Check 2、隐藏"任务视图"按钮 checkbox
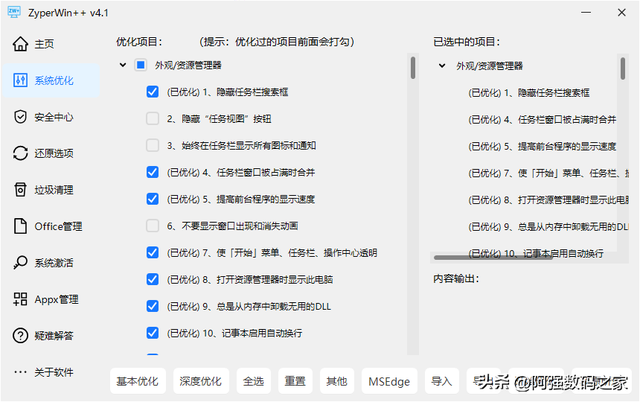Viewport: 640px width, 402px height. click(x=153, y=119)
